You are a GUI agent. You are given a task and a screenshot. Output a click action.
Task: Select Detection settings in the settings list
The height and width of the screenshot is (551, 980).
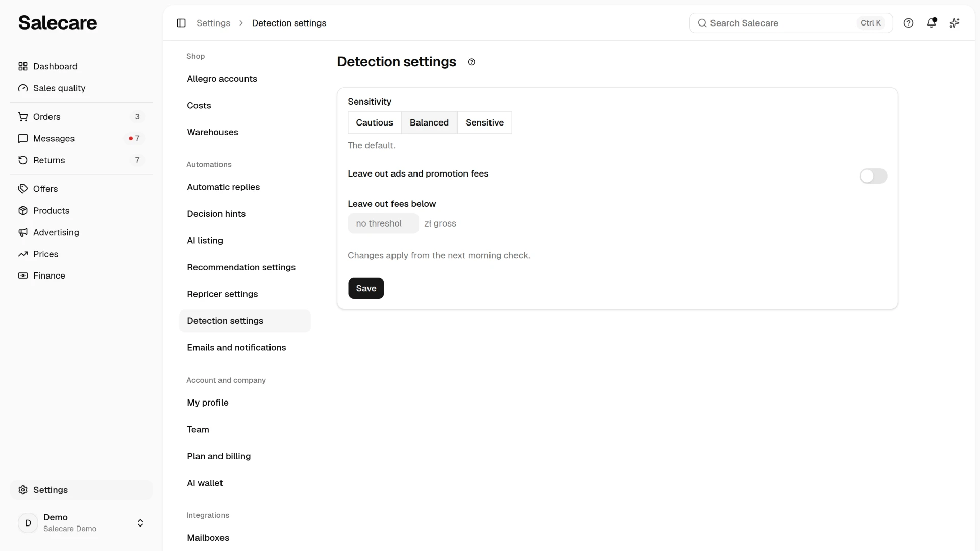pos(245,321)
